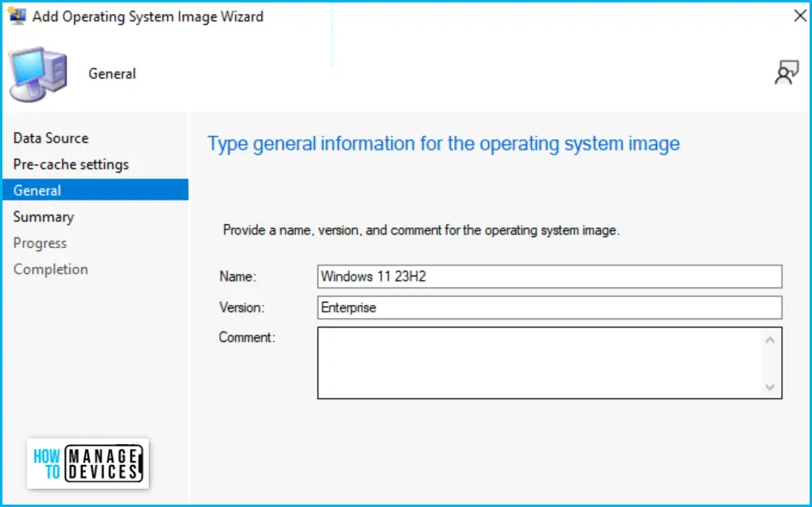Click the computer icon in the header
The height and width of the screenshot is (507, 812).
38,75
